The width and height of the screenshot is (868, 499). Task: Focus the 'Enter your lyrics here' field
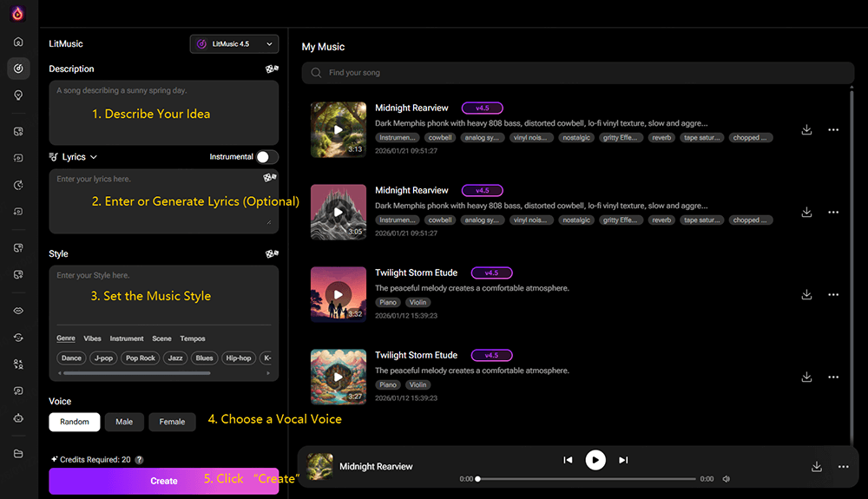click(x=164, y=200)
